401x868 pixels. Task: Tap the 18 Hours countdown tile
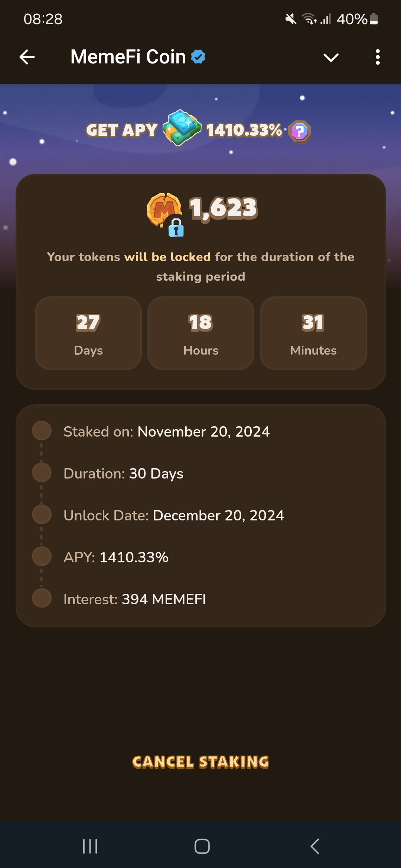coord(201,333)
